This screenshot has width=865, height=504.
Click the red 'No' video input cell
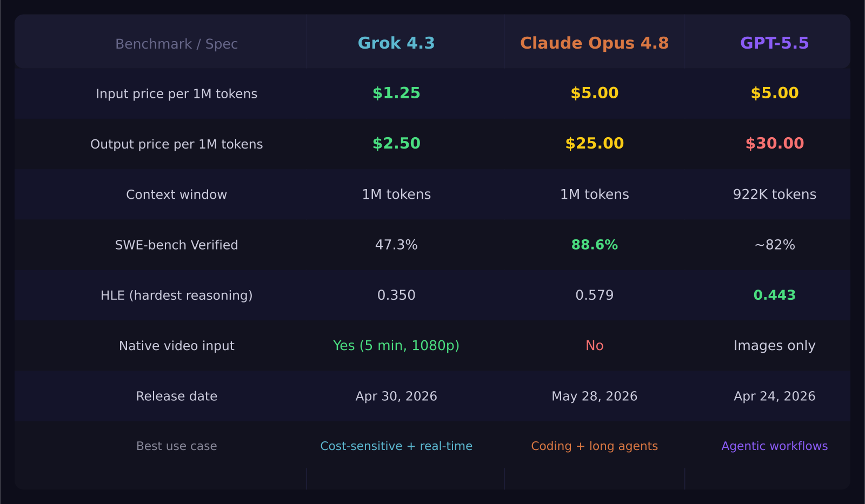click(x=594, y=346)
